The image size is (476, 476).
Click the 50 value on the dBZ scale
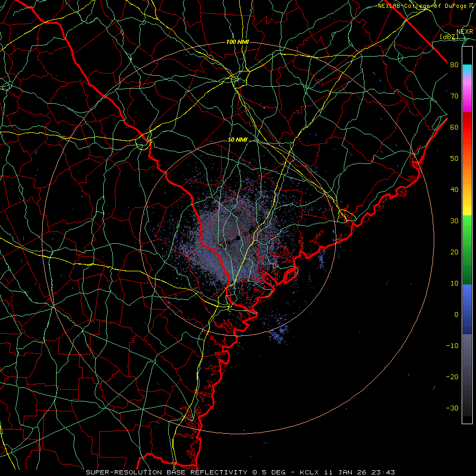click(x=454, y=159)
